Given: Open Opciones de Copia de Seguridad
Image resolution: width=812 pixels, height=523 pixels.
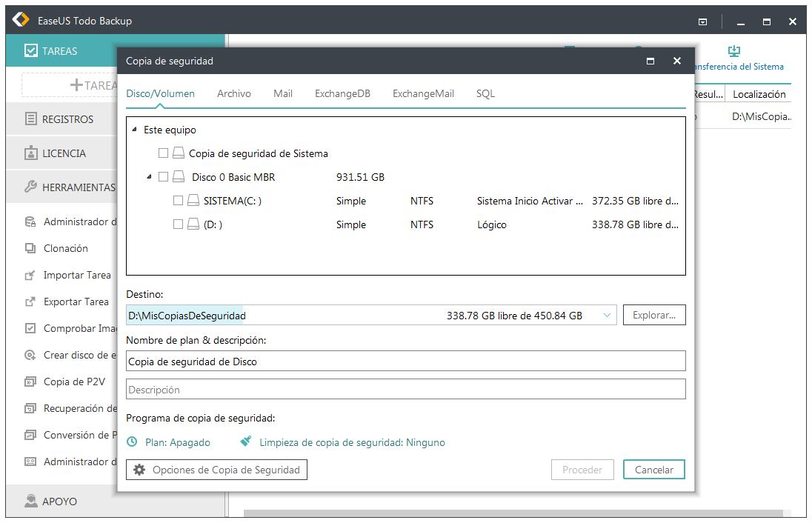Looking at the screenshot, I should pyautogui.click(x=216, y=470).
